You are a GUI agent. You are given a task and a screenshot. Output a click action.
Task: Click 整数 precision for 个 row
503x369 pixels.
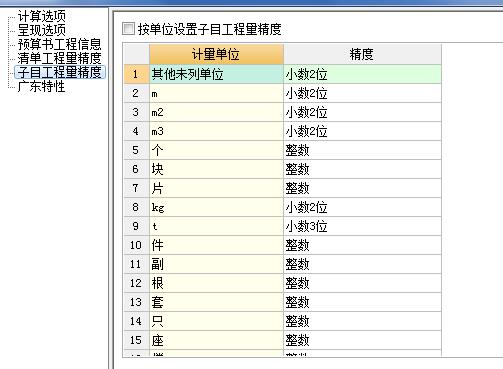(362, 150)
